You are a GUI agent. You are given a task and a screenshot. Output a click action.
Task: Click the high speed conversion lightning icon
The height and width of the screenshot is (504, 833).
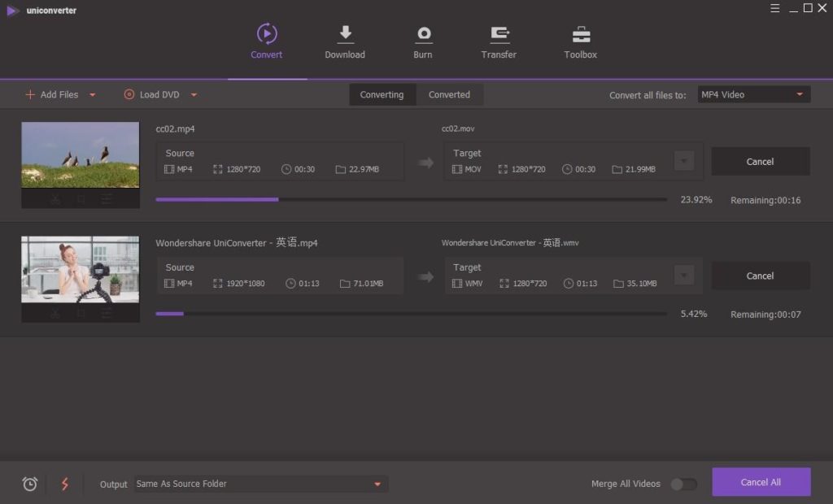click(65, 484)
